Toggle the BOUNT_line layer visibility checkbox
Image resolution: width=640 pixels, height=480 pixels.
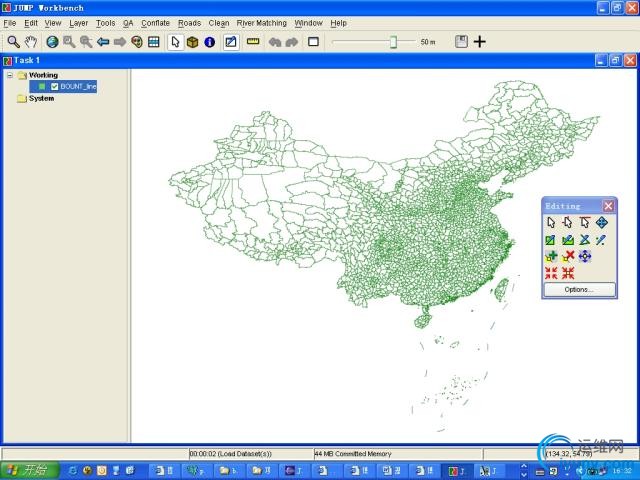(x=55, y=87)
